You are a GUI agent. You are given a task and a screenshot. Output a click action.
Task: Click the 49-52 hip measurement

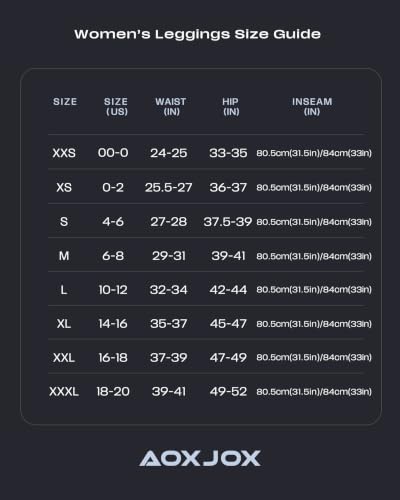(228, 391)
